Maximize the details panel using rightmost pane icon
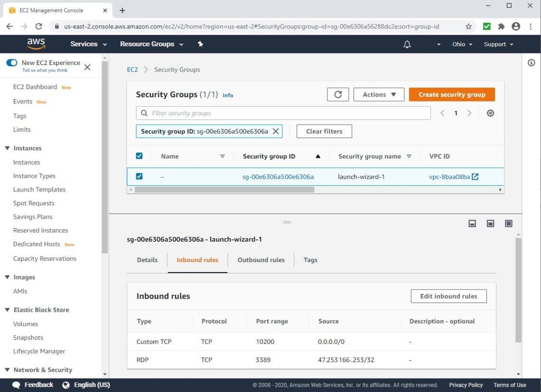This screenshot has height=392, width=541. 508,223
